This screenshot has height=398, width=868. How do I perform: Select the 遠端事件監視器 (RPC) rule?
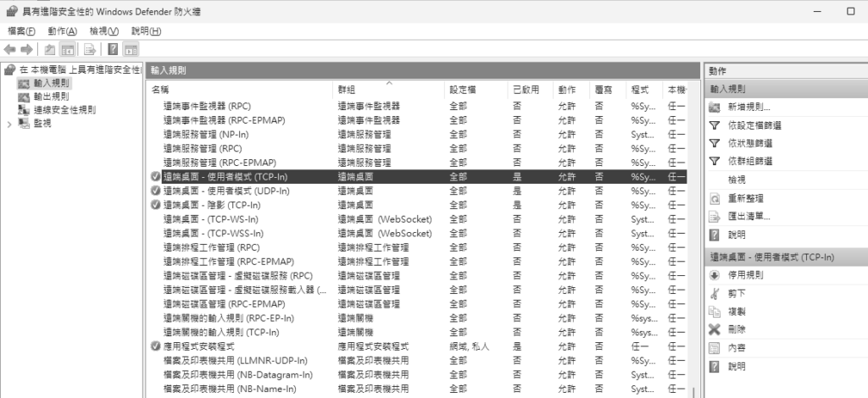point(418,106)
